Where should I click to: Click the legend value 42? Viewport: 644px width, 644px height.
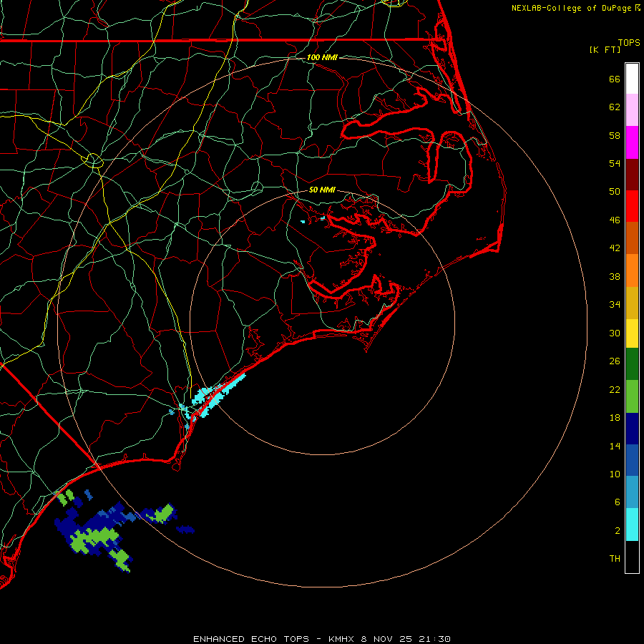click(615, 248)
